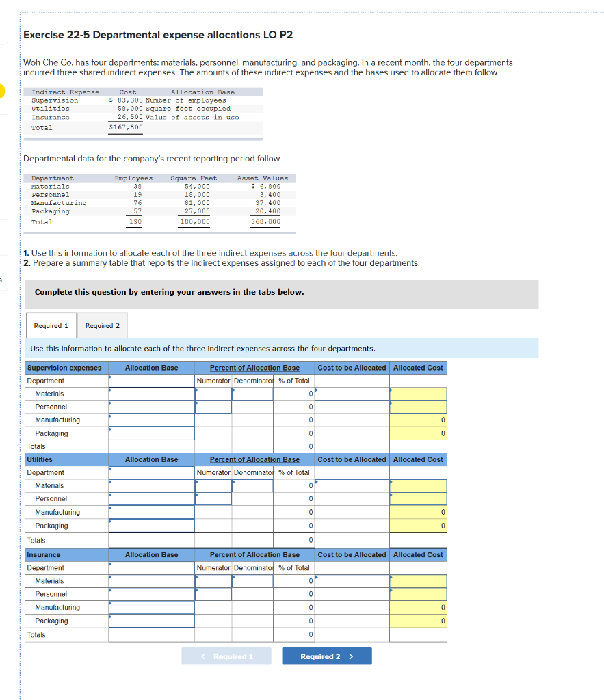Image resolution: width=604 pixels, height=700 pixels.
Task: Open the Utilities allocation base selector for Personnel
Action: click(x=151, y=499)
